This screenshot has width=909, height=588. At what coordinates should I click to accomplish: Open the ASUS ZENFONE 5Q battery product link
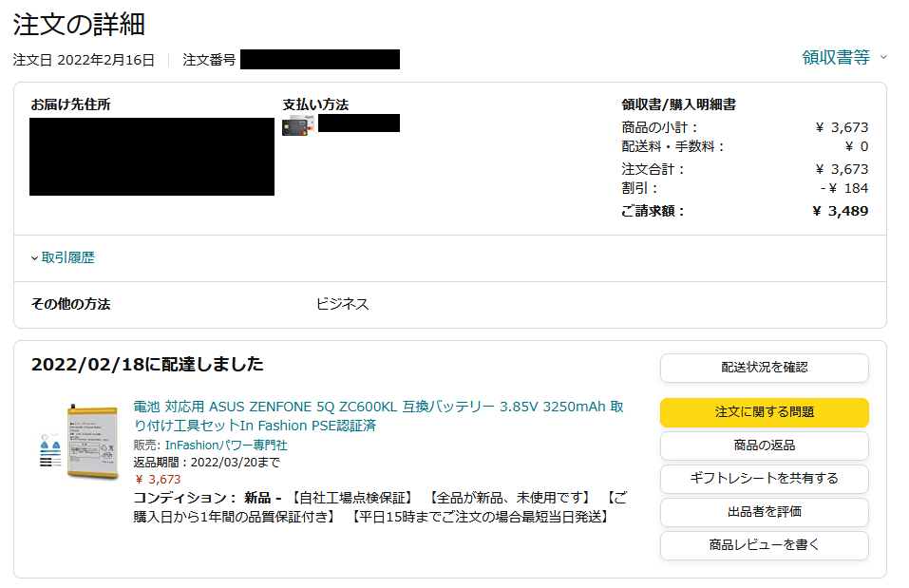[x=379, y=416]
